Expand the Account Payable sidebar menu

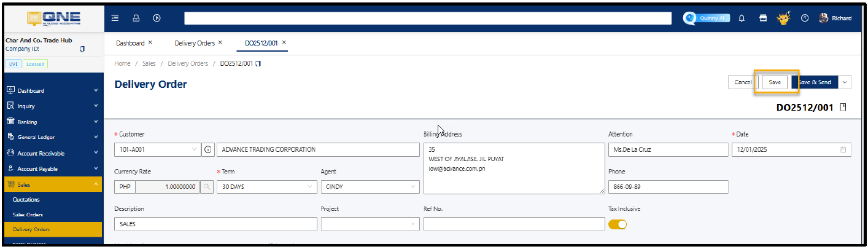pos(96,168)
